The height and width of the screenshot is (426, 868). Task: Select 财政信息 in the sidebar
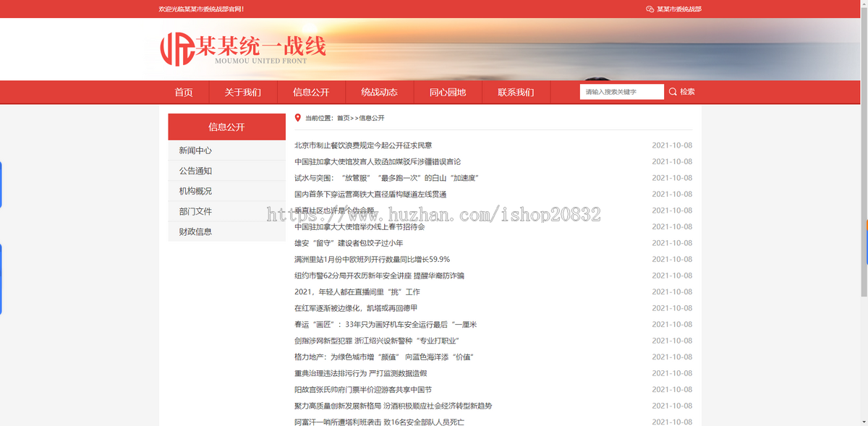tap(227, 231)
